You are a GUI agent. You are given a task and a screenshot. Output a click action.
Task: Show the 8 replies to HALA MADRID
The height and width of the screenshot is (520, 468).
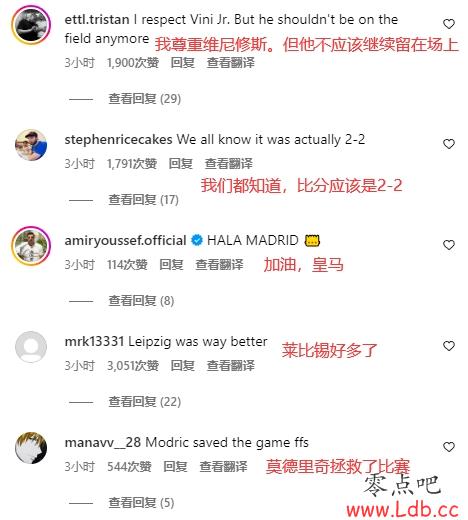(x=141, y=301)
